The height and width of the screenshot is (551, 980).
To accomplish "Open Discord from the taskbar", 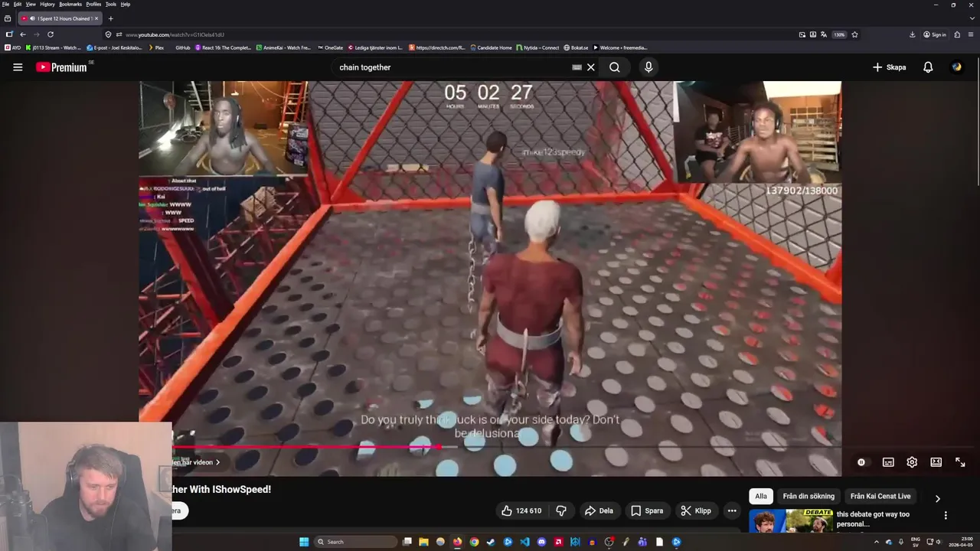I will [541, 542].
